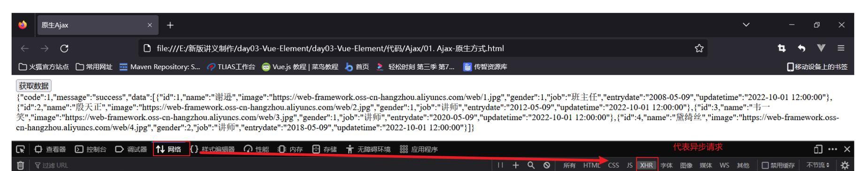The image size is (868, 171).
Task: Filter requests by XHR
Action: pyautogui.click(x=647, y=165)
